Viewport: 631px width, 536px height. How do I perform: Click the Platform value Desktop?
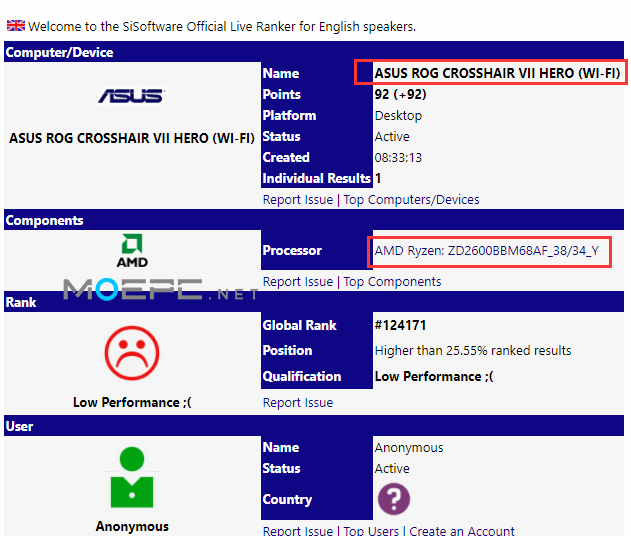coord(398,115)
